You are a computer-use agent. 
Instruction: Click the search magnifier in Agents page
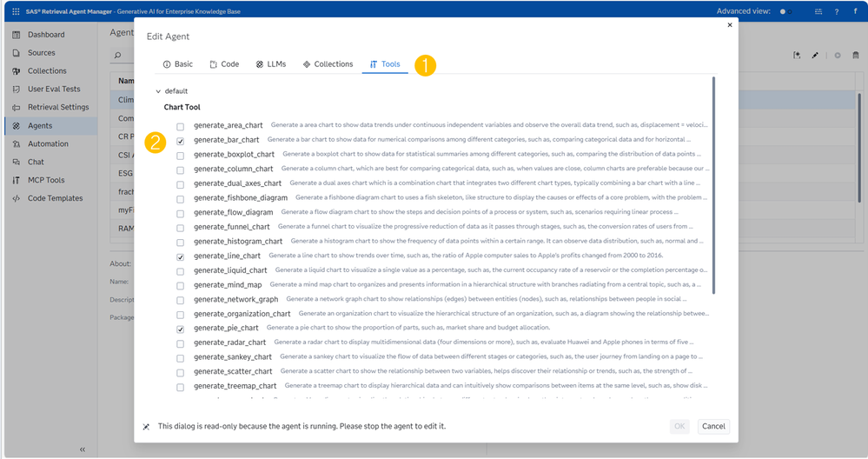(117, 55)
